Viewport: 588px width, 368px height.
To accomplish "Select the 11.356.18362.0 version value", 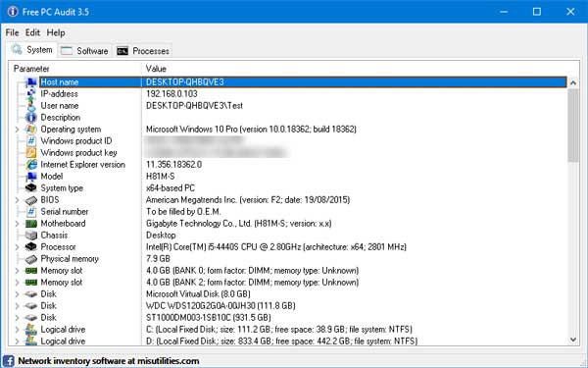I will (174, 165).
